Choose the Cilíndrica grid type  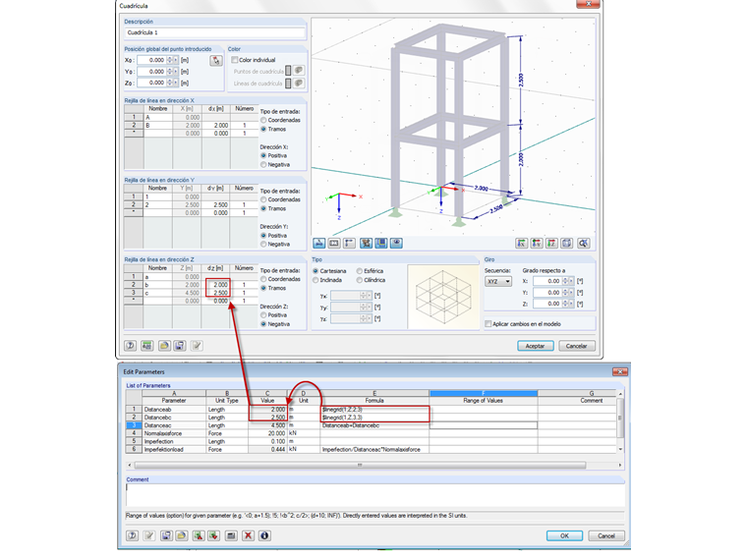[x=360, y=280]
